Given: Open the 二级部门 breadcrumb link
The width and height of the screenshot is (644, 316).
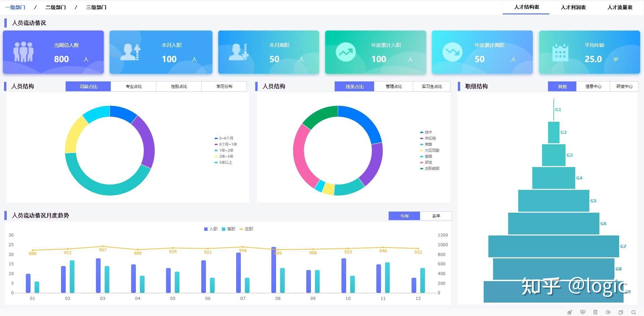Looking at the screenshot, I should 56,7.
